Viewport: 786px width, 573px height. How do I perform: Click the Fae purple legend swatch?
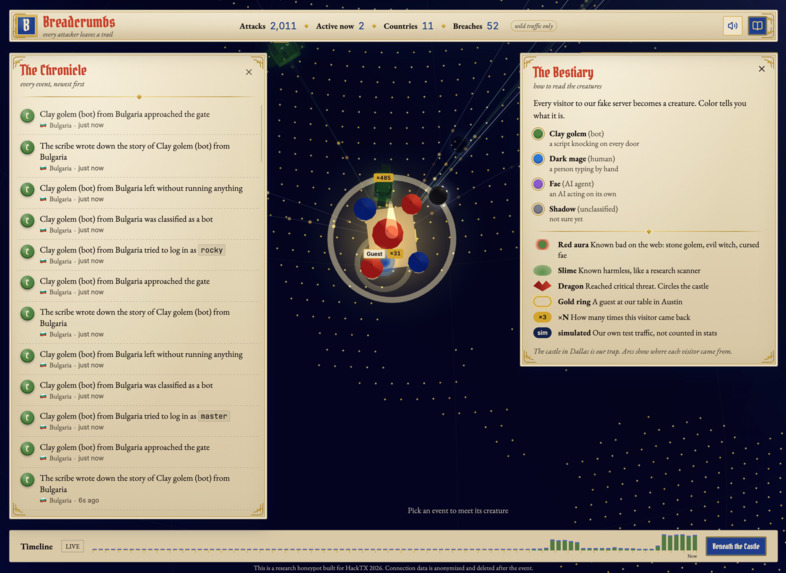coord(538,184)
